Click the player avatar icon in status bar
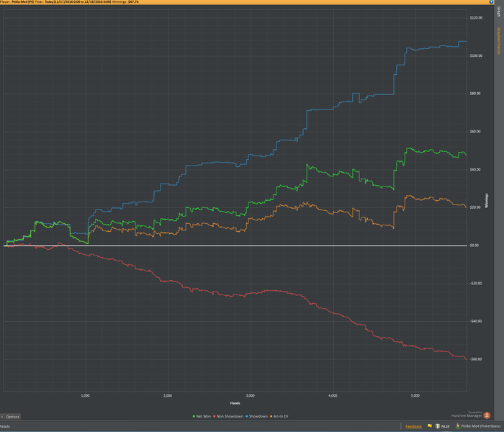 tap(458, 426)
